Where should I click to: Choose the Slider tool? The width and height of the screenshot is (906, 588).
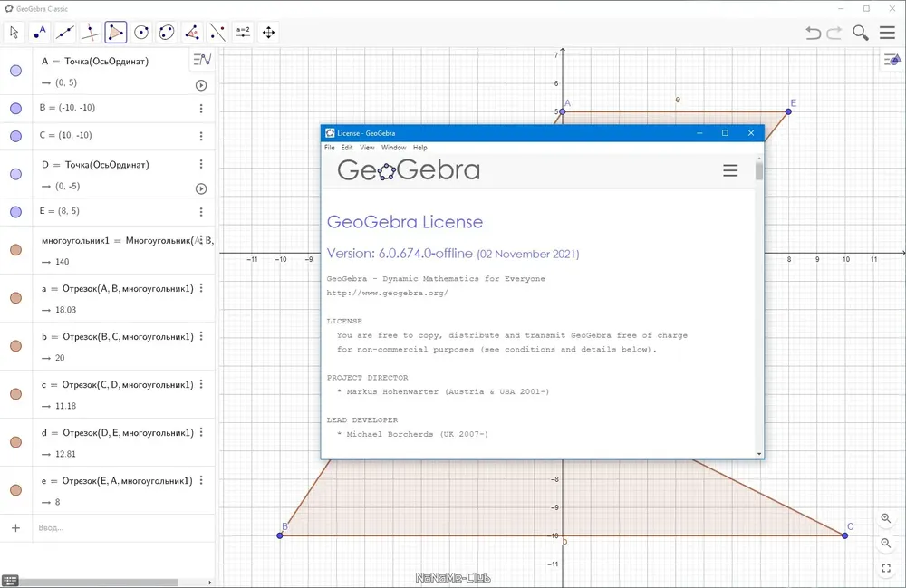pyautogui.click(x=243, y=33)
